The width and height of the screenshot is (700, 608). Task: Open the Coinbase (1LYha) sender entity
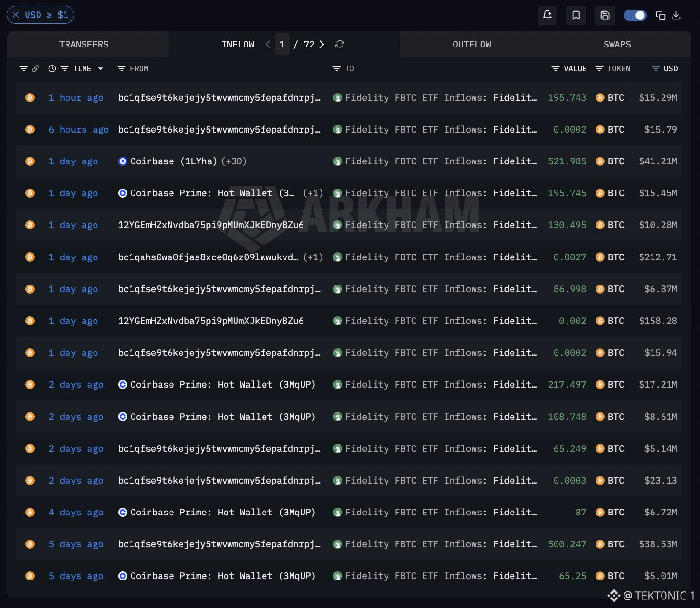click(x=173, y=161)
